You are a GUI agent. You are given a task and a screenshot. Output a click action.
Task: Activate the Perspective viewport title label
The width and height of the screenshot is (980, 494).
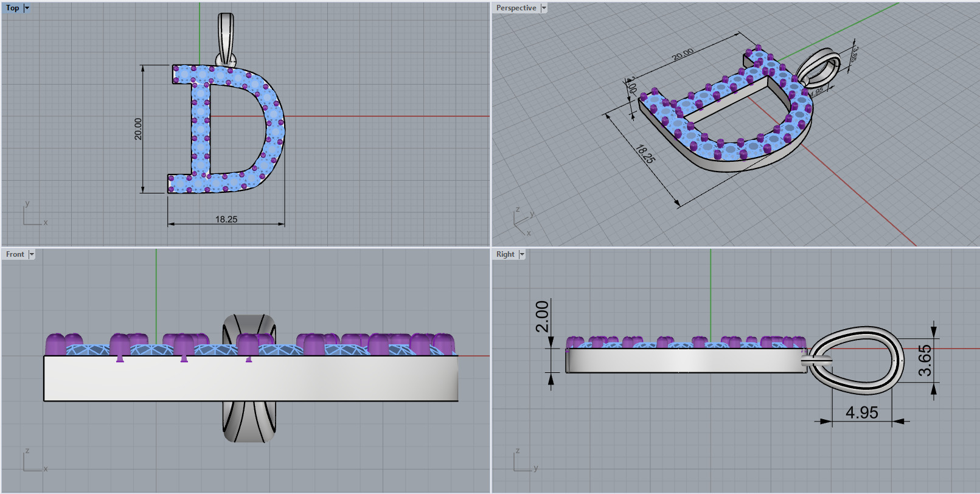tap(516, 8)
